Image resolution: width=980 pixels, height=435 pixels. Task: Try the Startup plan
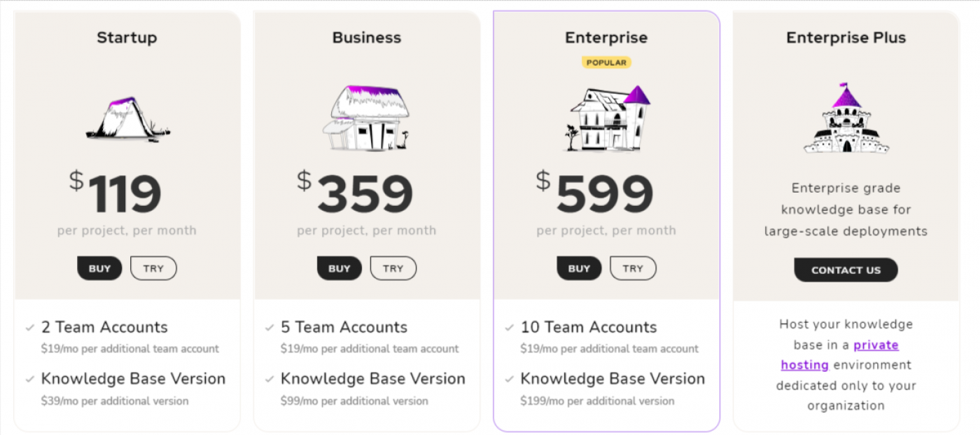pos(153,268)
